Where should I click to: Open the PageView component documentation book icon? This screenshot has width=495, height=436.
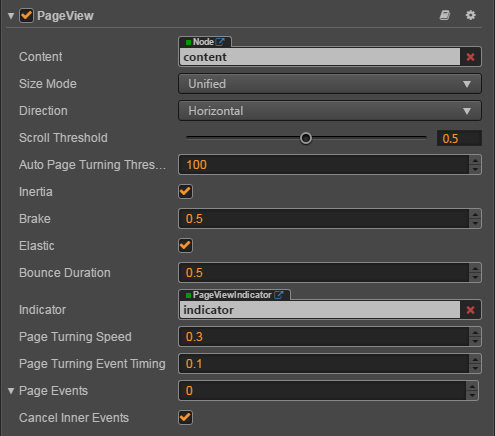445,15
